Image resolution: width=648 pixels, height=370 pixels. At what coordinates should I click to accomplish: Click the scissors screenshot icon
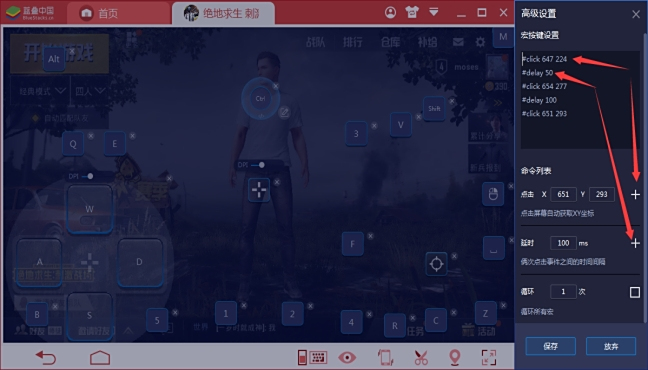(421, 357)
